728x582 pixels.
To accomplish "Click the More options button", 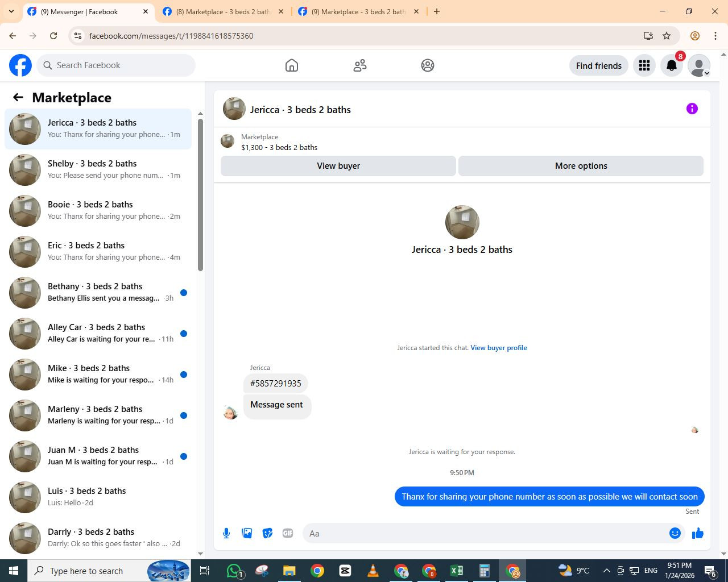I will tap(581, 166).
